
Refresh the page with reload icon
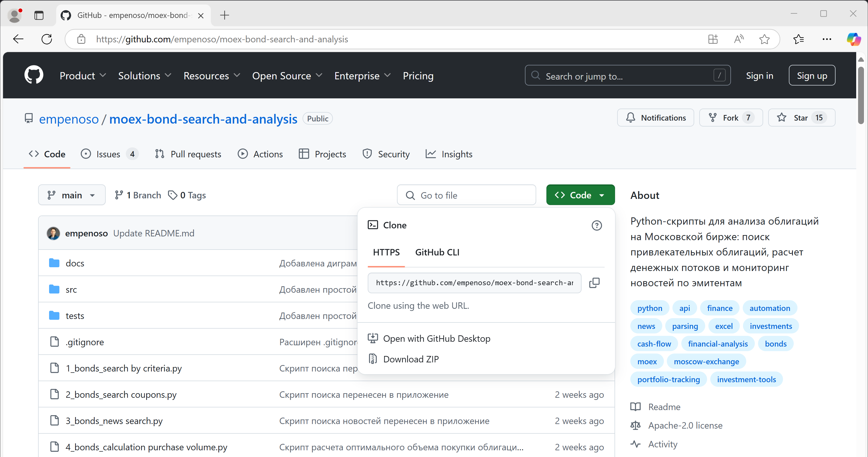click(x=46, y=39)
